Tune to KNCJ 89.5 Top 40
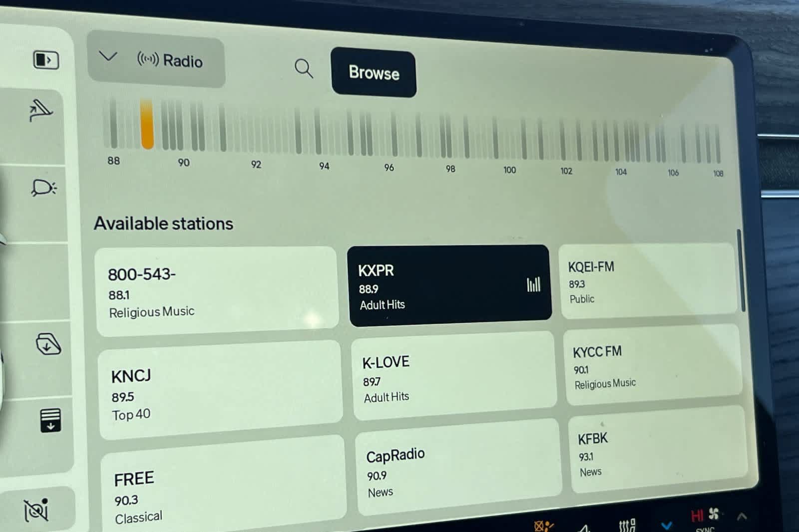Image resolution: width=799 pixels, height=532 pixels. 220,391
